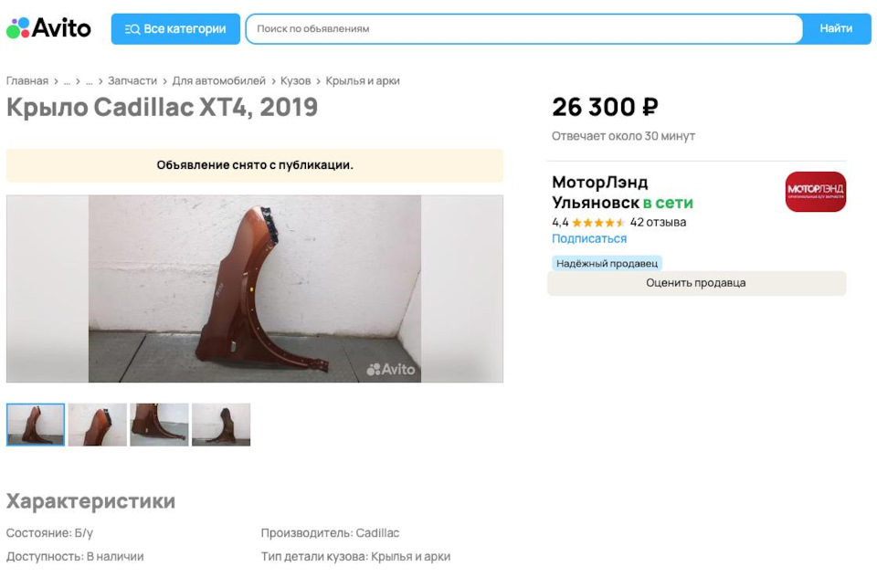The image size is (877, 588).
Task: Click the 'Оценить продавца' button
Action: pos(696,283)
